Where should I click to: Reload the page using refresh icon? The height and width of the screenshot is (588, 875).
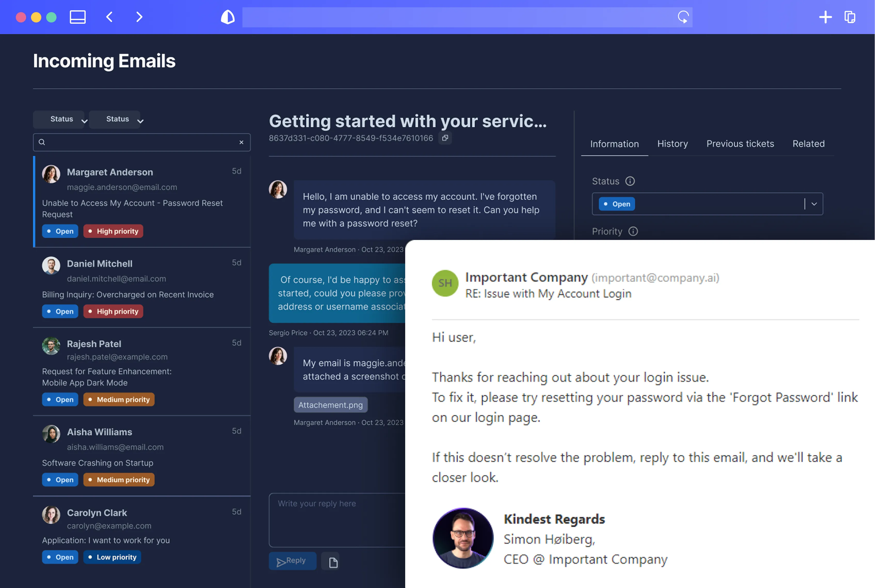683,17
